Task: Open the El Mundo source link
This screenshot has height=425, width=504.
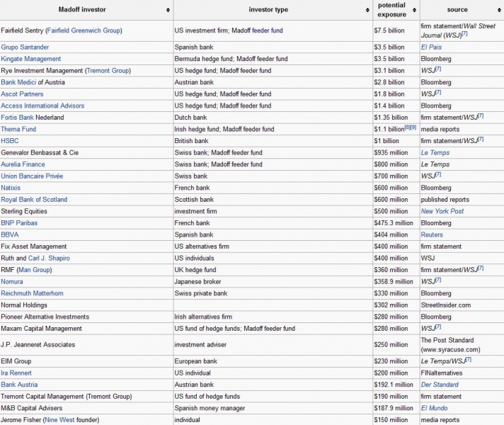Action: [x=434, y=408]
